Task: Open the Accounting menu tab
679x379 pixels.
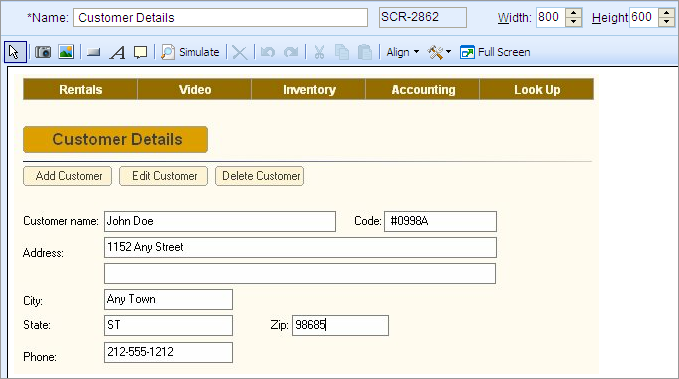Action: click(423, 89)
